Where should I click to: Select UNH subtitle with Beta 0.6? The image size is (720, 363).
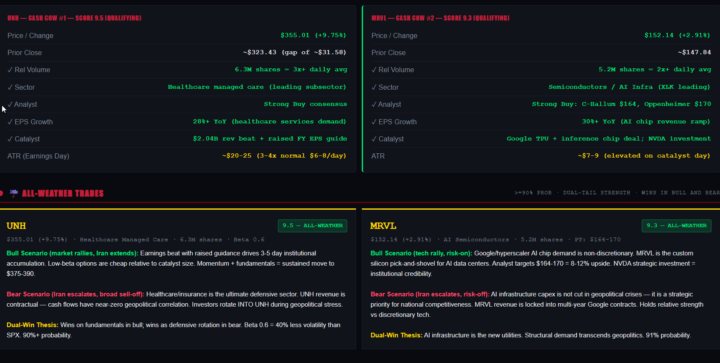[x=135, y=240]
